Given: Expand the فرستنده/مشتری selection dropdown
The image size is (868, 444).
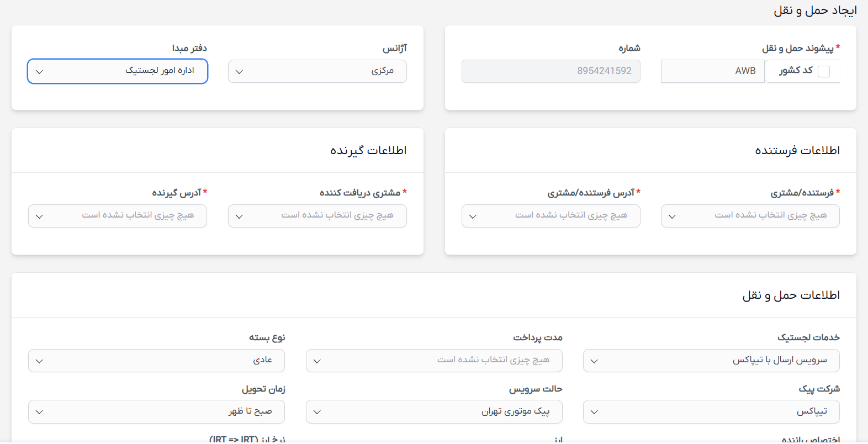Looking at the screenshot, I should click(x=750, y=216).
